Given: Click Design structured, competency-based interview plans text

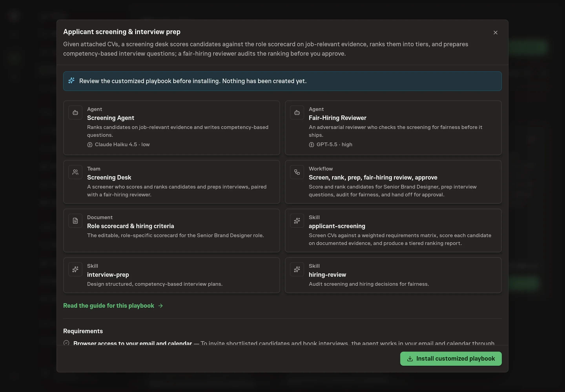Looking at the screenshot, I should tap(155, 284).
